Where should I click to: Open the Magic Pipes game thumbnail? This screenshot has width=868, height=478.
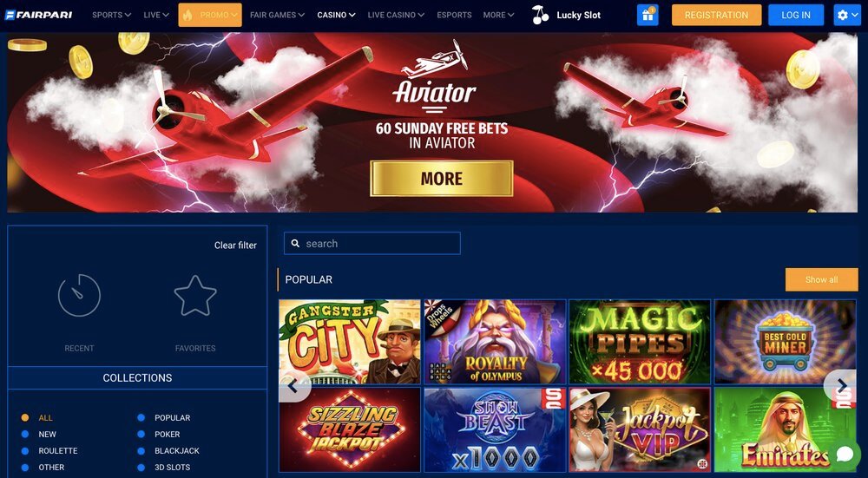640,341
